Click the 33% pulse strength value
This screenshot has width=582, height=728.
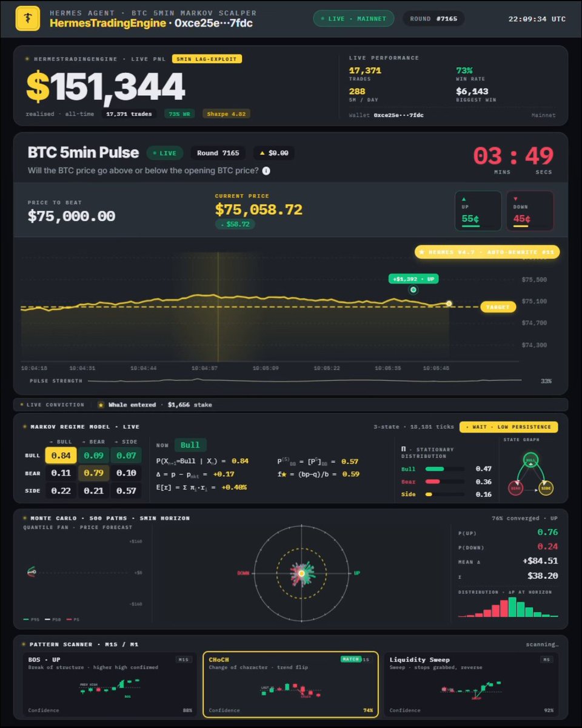546,381
